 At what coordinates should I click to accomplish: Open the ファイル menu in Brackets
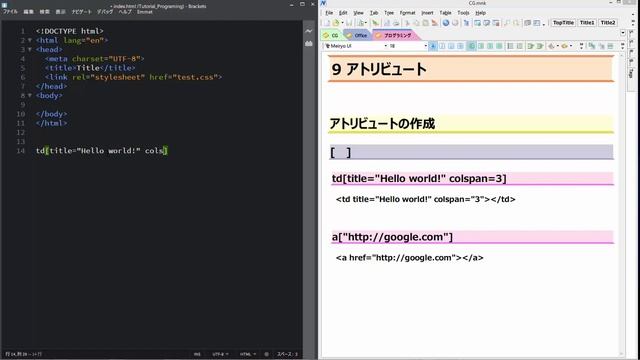click(x=10, y=12)
